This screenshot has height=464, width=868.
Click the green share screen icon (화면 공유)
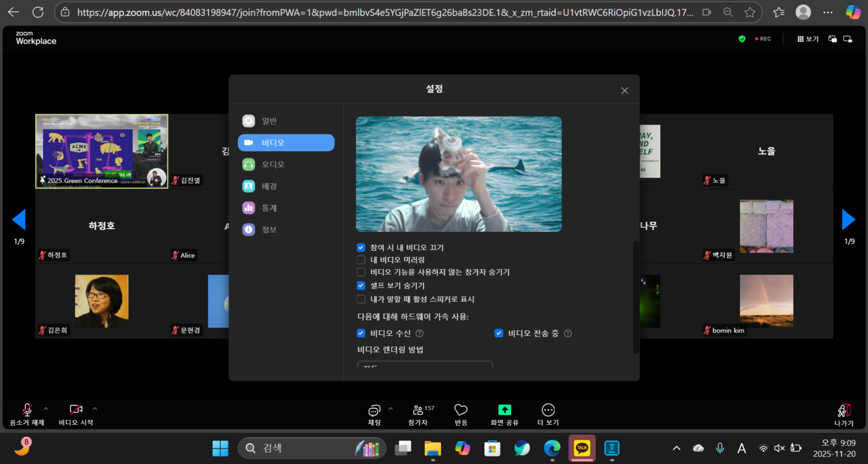[x=504, y=410]
